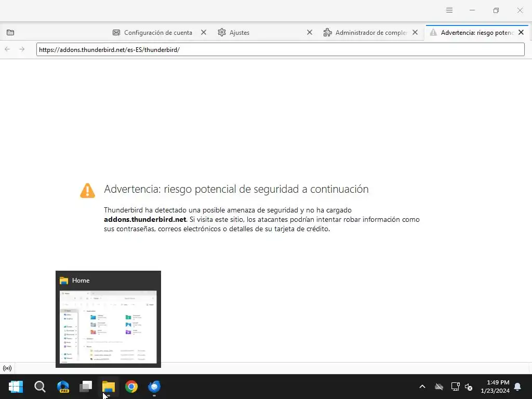Close the Advertencia security warning tab
532x399 pixels.
(x=521, y=32)
